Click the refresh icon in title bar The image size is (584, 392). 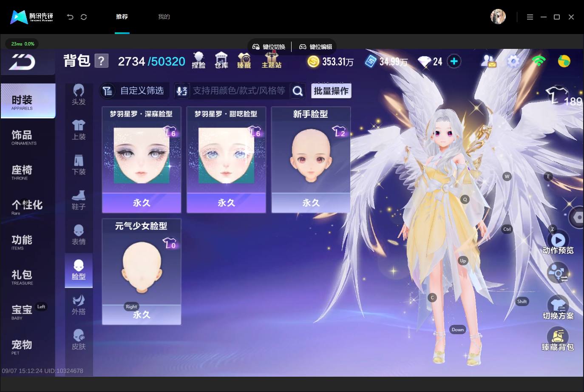tap(84, 17)
